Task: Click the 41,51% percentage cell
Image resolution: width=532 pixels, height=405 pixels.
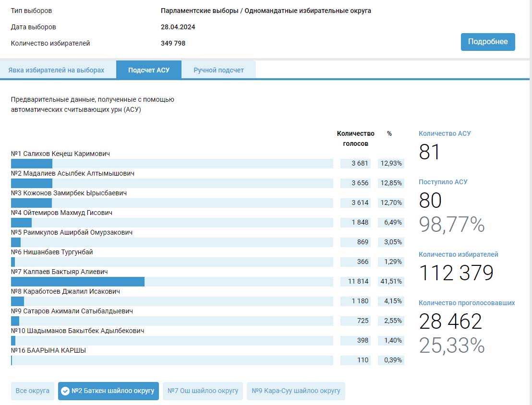Action: pos(391,282)
